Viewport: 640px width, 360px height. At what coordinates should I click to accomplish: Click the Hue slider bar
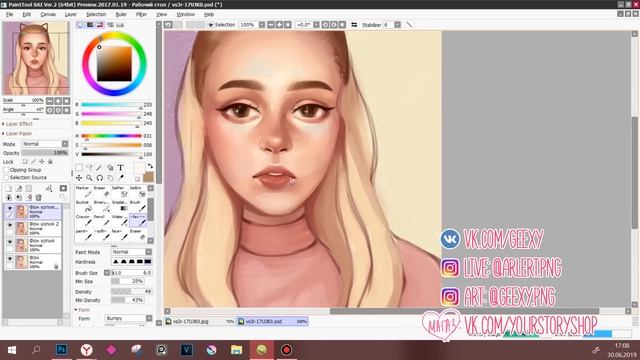point(111,136)
